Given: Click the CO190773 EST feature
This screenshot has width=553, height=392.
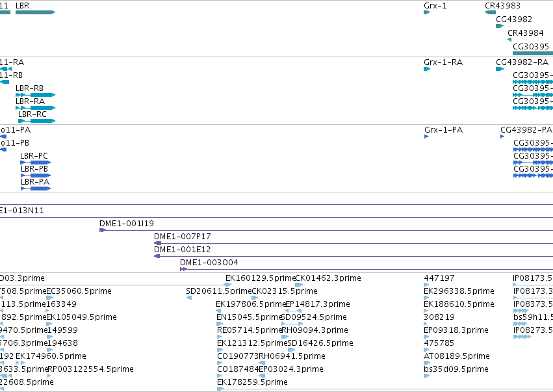Looking at the screenshot, I should 220,363.
